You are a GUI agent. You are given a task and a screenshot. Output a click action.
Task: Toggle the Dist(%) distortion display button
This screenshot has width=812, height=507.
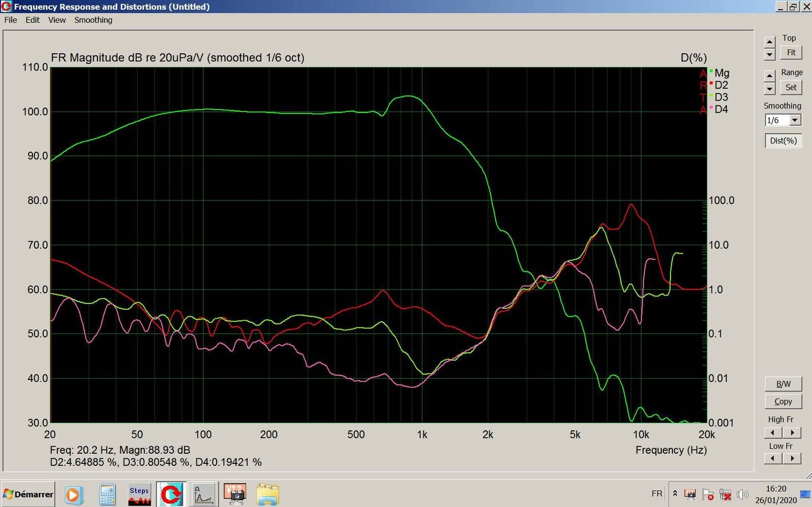[x=783, y=141]
